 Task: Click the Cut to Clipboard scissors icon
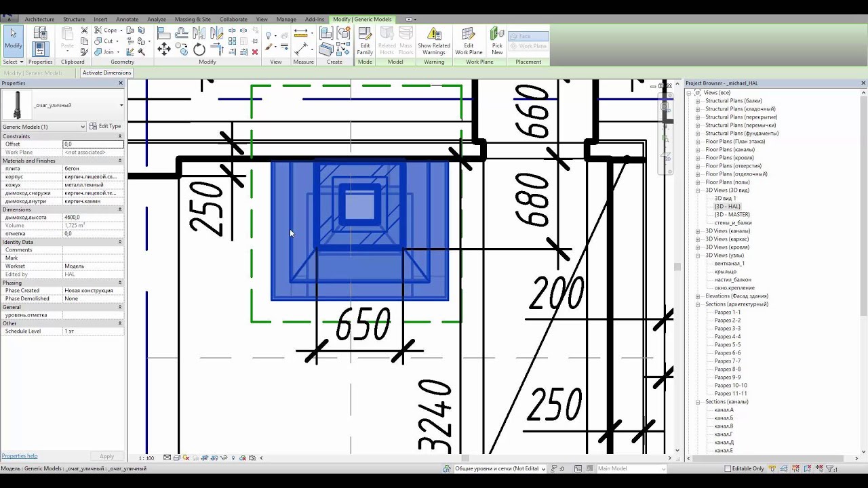(x=84, y=30)
